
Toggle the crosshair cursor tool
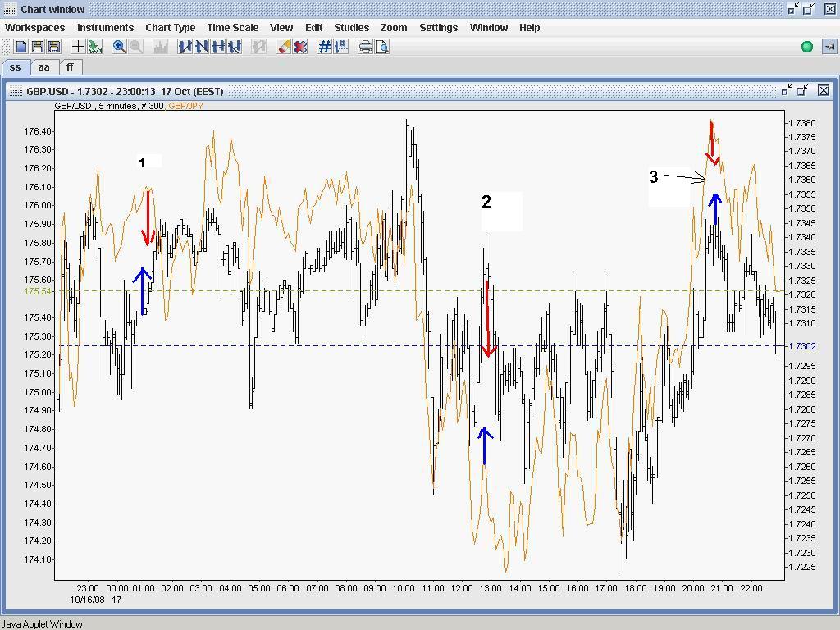(79, 47)
